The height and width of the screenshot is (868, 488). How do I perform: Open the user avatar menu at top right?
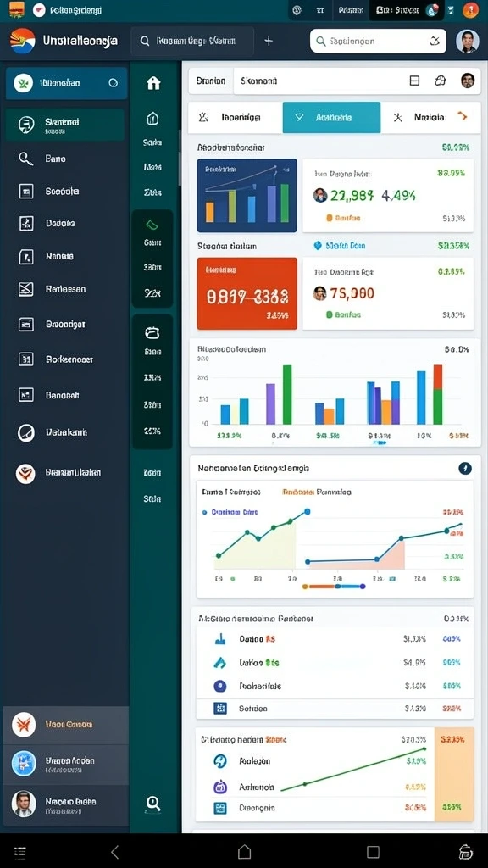click(x=468, y=41)
